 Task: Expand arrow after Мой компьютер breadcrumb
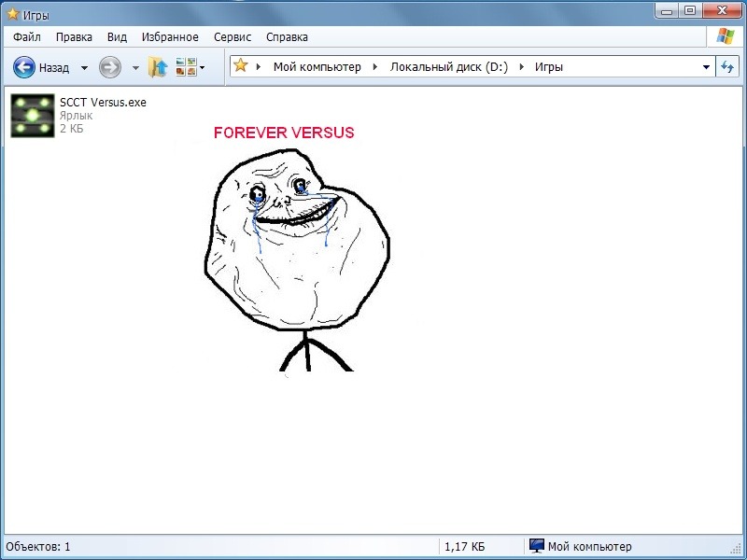pyautogui.click(x=375, y=66)
